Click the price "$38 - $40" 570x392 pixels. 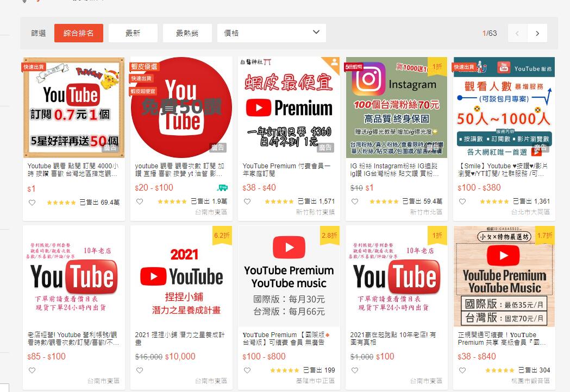[x=259, y=187]
